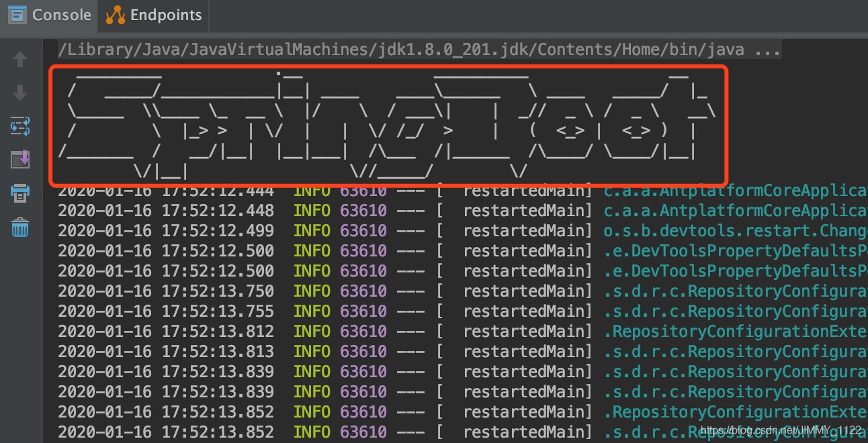The height and width of the screenshot is (443, 868).
Task: Select timestamp 17:52:12.444 log entry
Action: coord(166,191)
